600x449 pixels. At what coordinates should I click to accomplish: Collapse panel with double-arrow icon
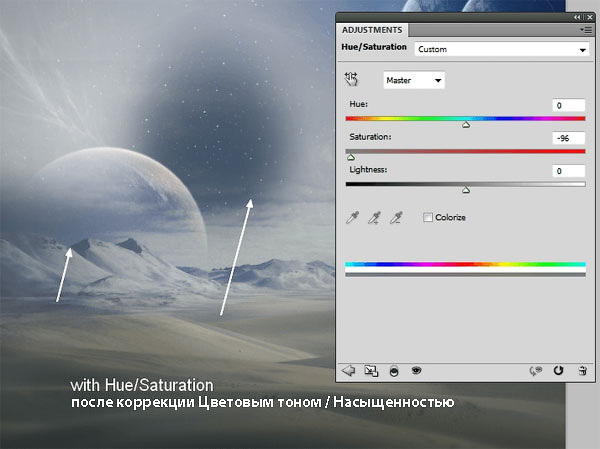(x=577, y=17)
